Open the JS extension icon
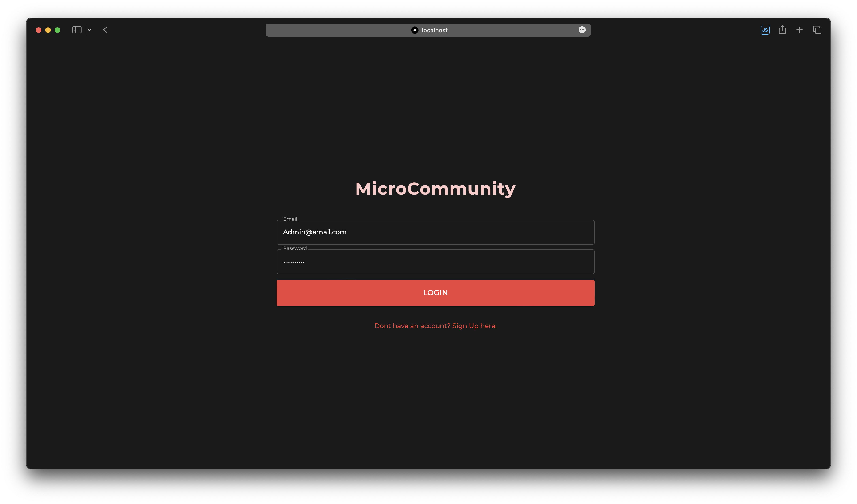Screen dimensions: 857x504 tap(765, 30)
